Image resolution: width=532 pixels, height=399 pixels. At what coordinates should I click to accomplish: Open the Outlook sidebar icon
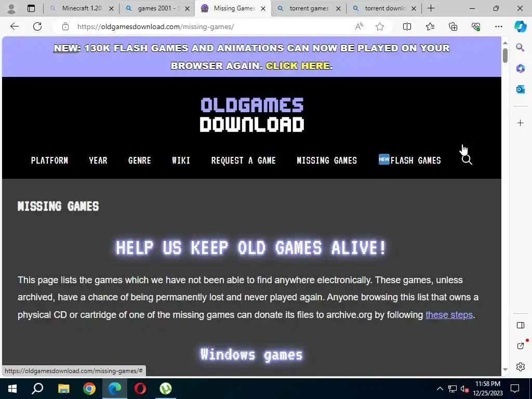[520, 89]
